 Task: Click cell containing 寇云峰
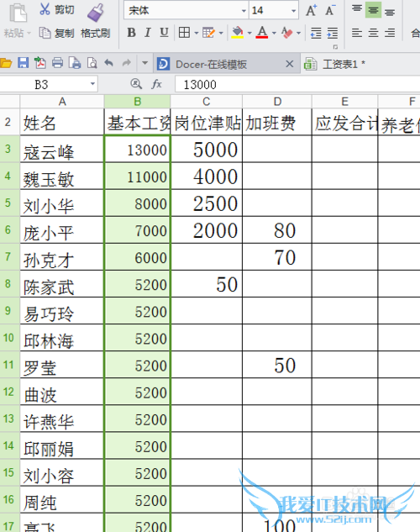[61, 149]
